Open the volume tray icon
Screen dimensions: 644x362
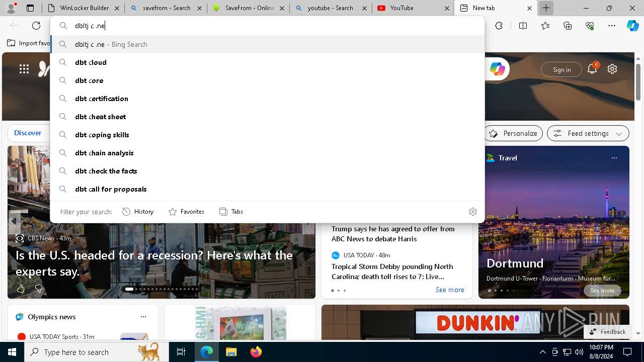pyautogui.click(x=579, y=352)
